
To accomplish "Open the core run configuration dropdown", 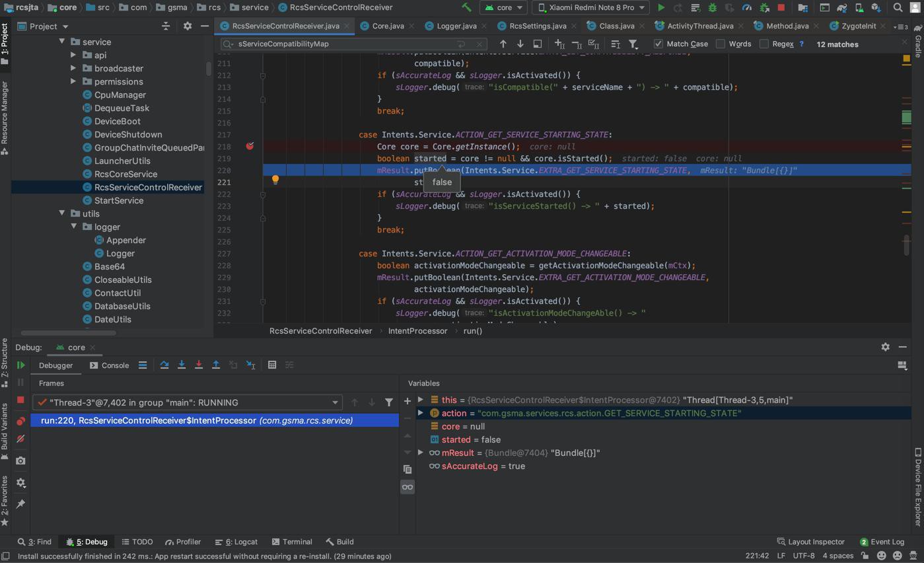I will pos(504,8).
